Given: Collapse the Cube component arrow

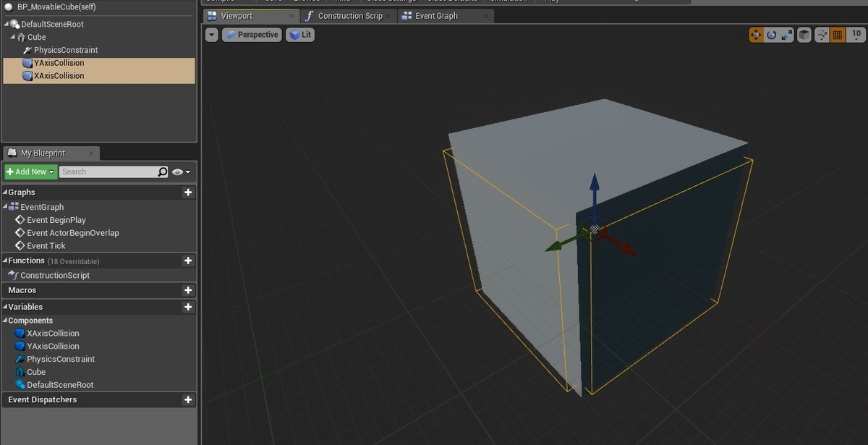Looking at the screenshot, I should click(x=13, y=38).
